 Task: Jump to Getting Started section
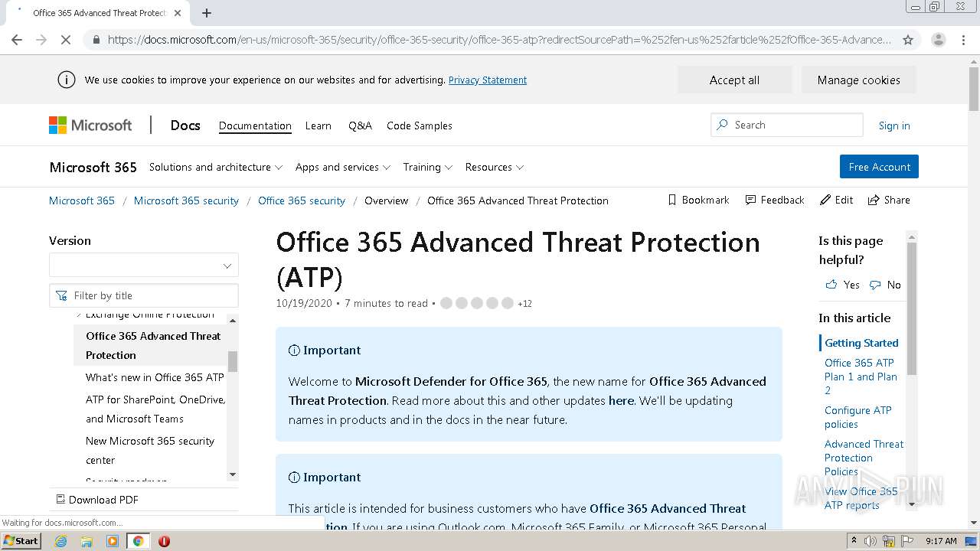[861, 343]
